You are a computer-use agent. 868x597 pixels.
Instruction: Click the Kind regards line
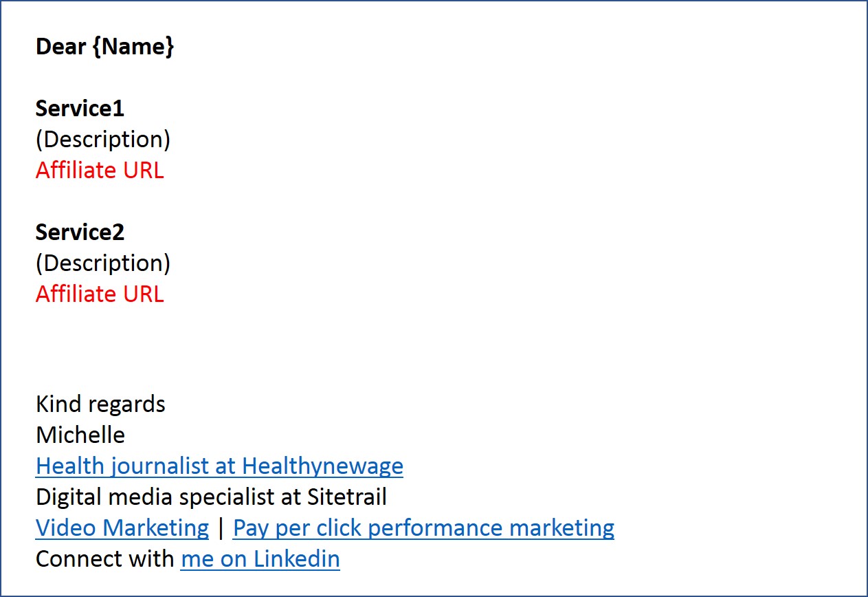(100, 404)
